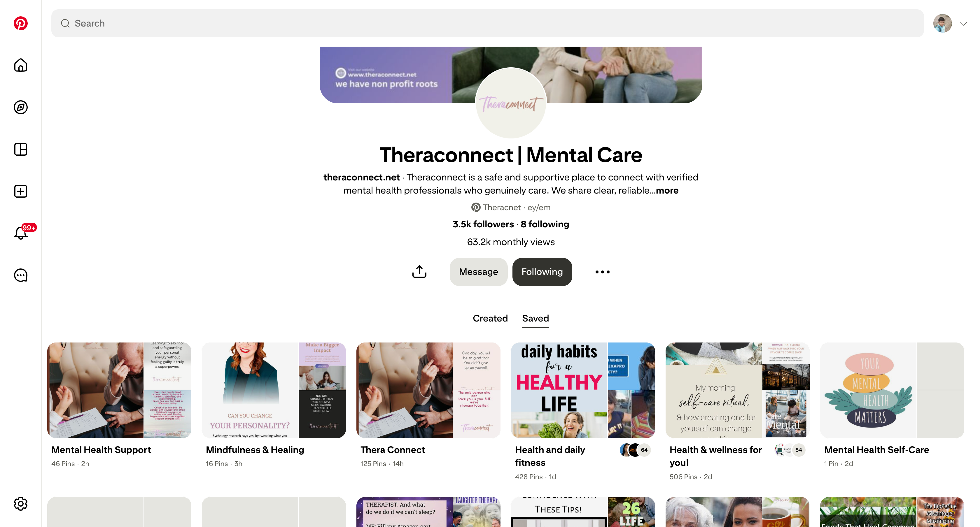Screen dimensions: 980x527
Task: Click the Message button
Action: (478, 271)
